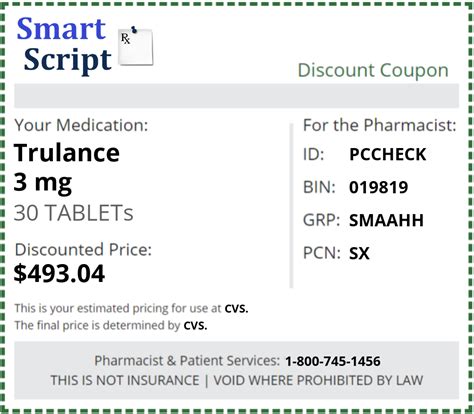Select the SMAAHH group code
This screenshot has height=414, width=474.
tap(386, 220)
